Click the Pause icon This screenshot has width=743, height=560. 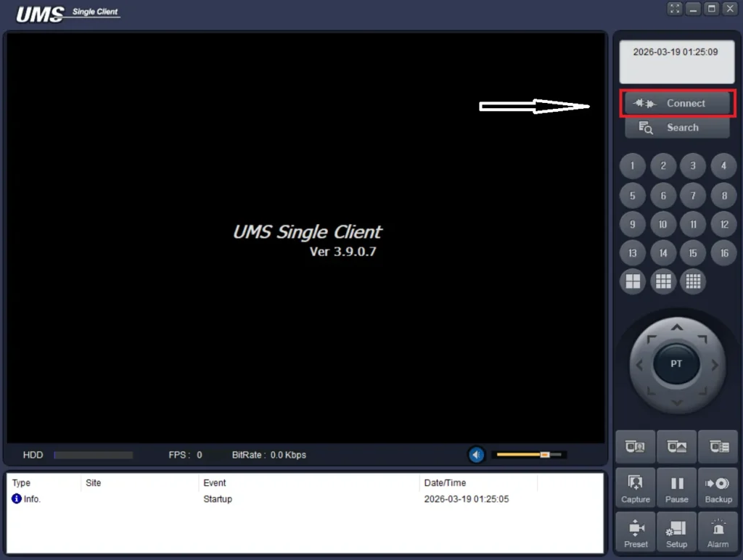pos(676,487)
